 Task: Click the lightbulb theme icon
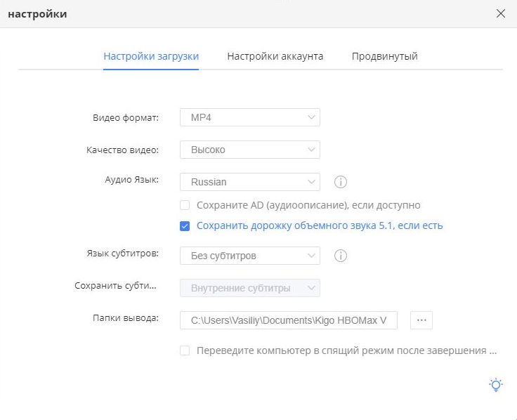496,385
